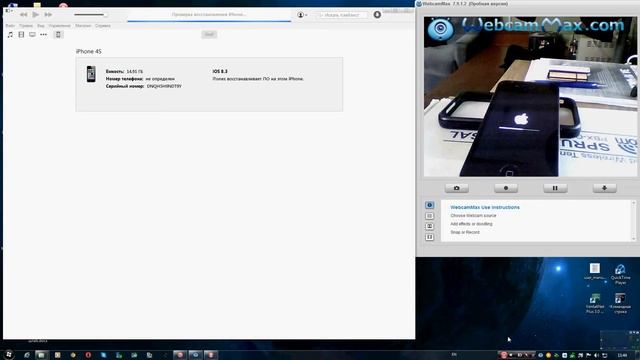Click the iTunes search field
The height and width of the screenshot is (360, 640).
click(342, 15)
